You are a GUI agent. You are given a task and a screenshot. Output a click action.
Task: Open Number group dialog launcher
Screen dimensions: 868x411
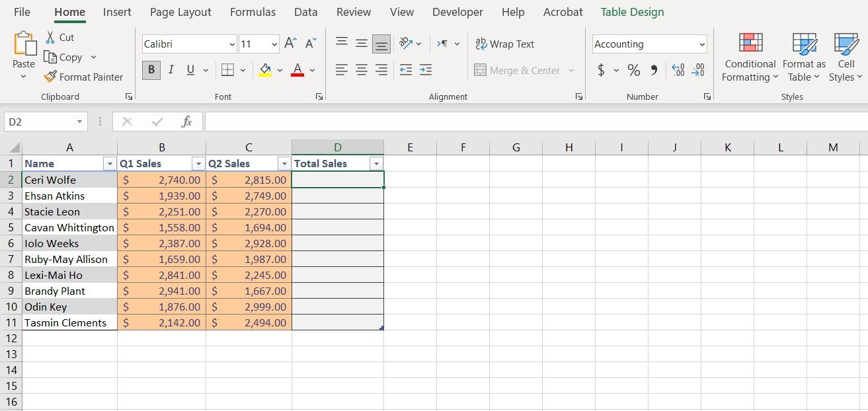coord(707,96)
